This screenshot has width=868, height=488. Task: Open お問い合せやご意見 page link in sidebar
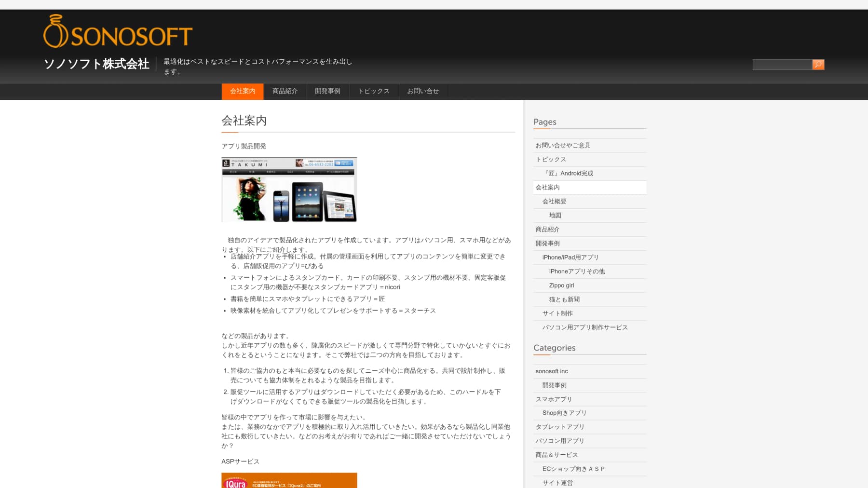point(563,145)
